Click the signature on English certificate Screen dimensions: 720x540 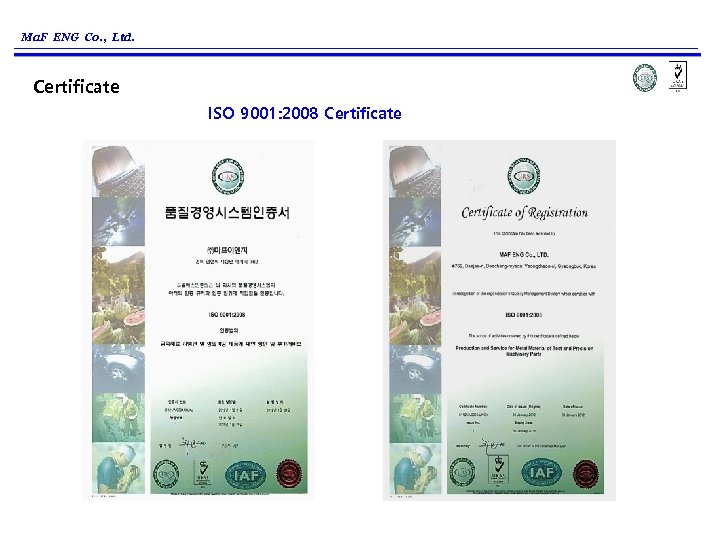[x=492, y=444]
